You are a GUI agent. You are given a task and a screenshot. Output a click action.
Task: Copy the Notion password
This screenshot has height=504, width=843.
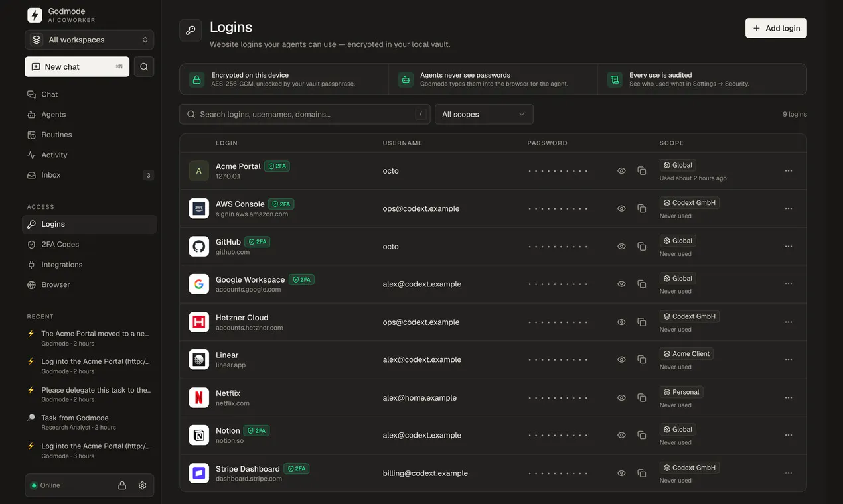642,435
